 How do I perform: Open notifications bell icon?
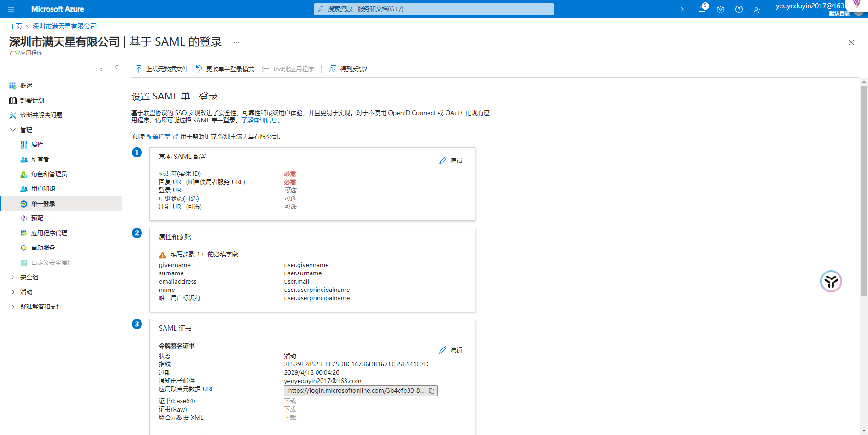tap(702, 9)
